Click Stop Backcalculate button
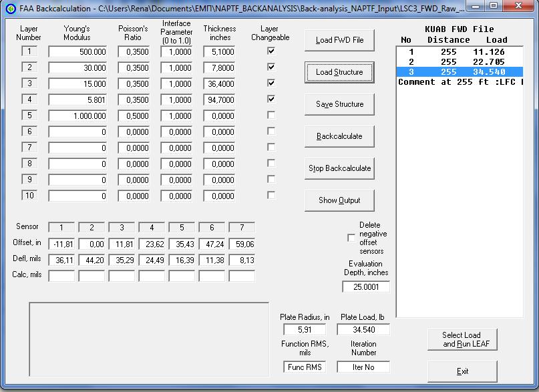The height and width of the screenshot is (392, 539). point(339,168)
